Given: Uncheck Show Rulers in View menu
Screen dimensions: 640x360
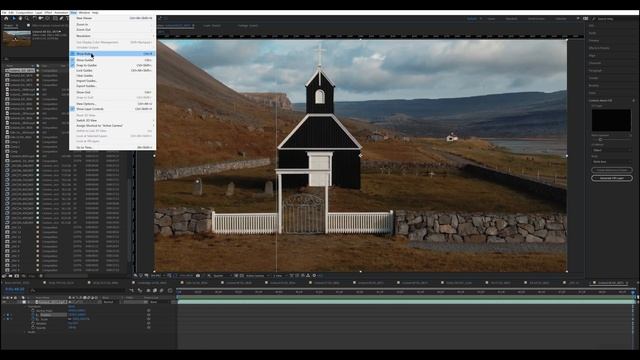Looking at the screenshot, I should [x=112, y=53].
